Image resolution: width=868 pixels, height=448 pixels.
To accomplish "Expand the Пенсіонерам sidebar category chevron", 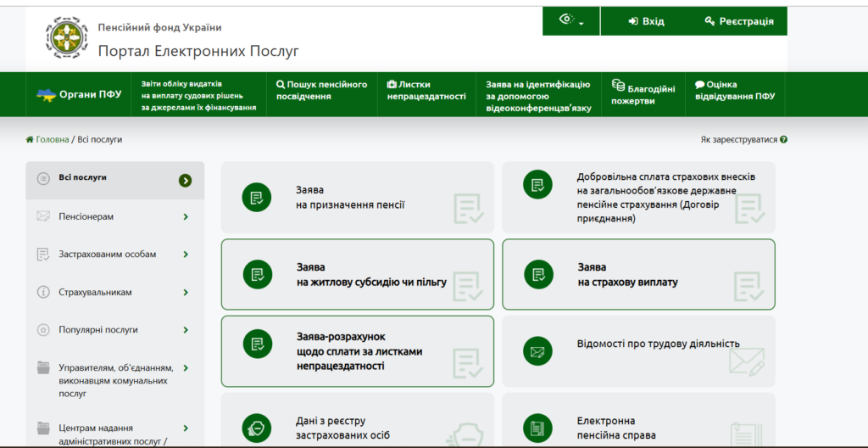I will [186, 217].
